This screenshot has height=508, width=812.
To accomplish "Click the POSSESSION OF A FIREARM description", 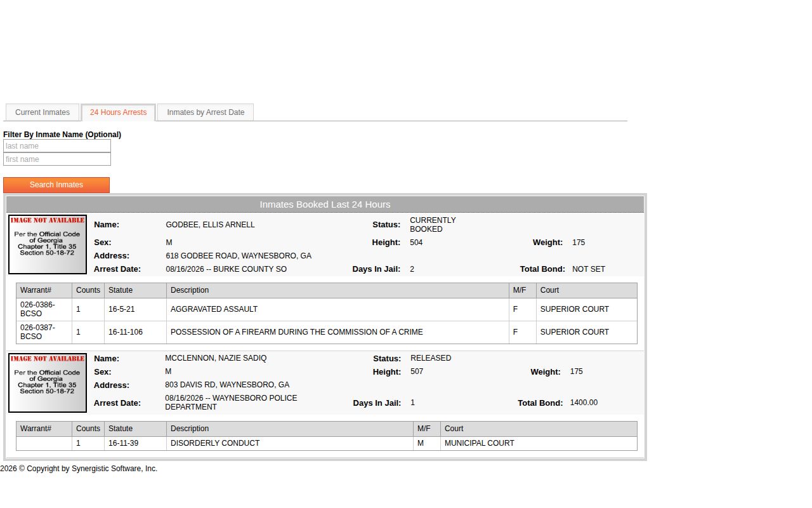I will pos(296,332).
